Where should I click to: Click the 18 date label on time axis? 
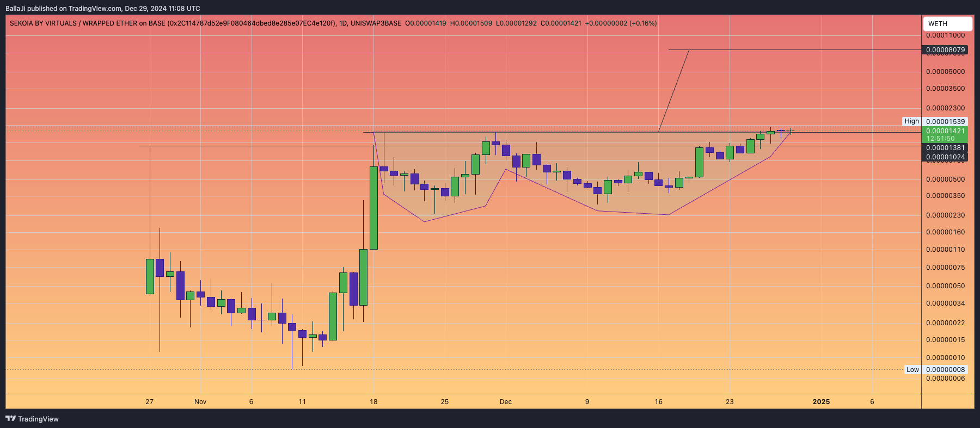click(373, 402)
